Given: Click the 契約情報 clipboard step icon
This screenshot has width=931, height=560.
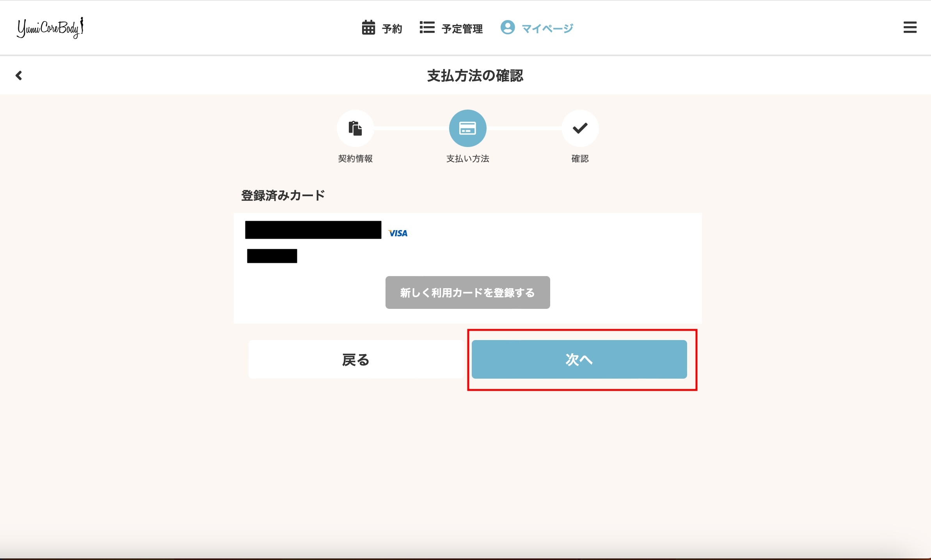Looking at the screenshot, I should [355, 128].
